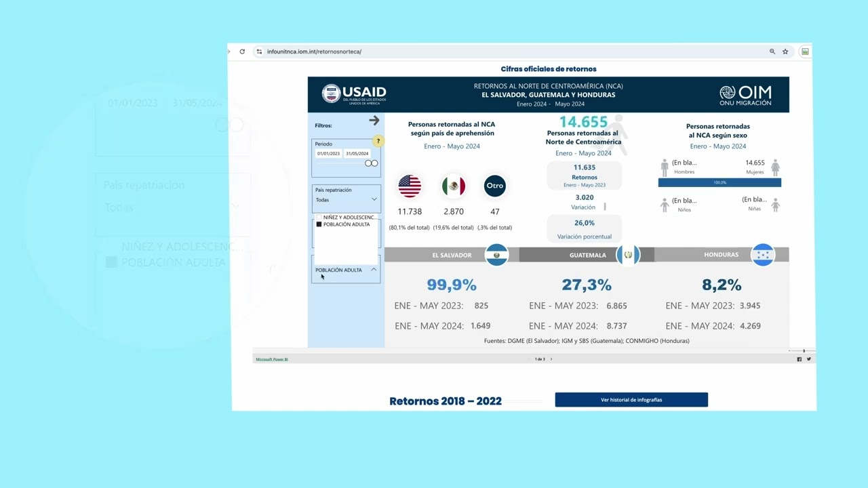Go to next report page arrow
Viewport: 868px width, 488px height.
tap(551, 359)
